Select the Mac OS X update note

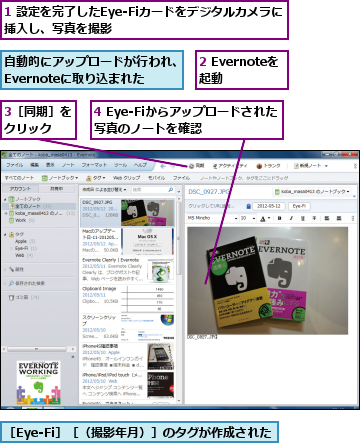pyautogui.click(x=127, y=241)
